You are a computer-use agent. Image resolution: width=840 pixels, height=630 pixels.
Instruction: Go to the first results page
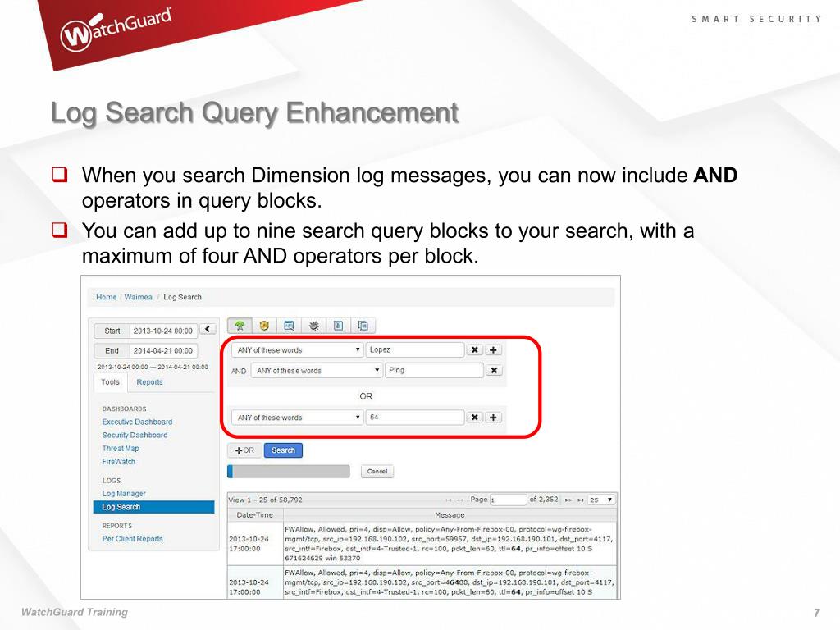point(449,500)
